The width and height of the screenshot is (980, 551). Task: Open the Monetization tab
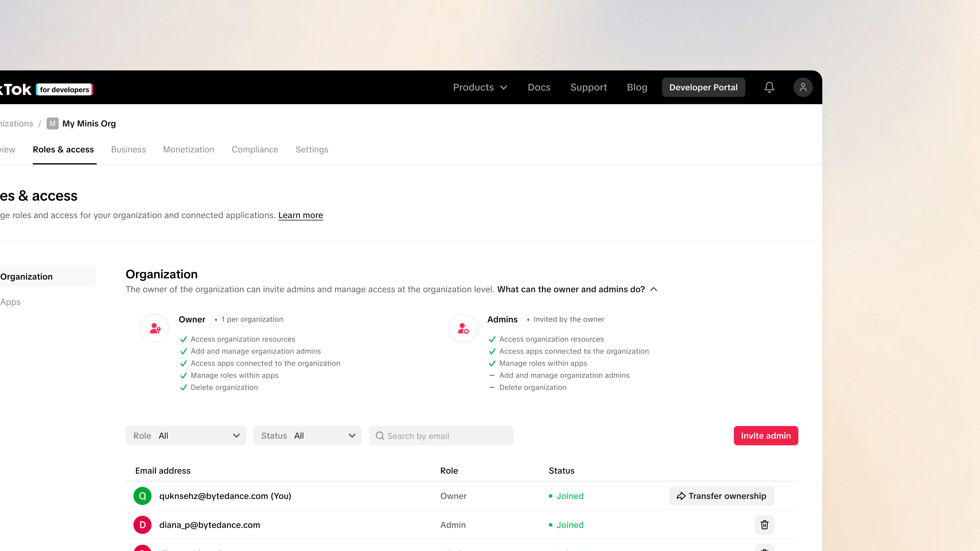coord(189,149)
